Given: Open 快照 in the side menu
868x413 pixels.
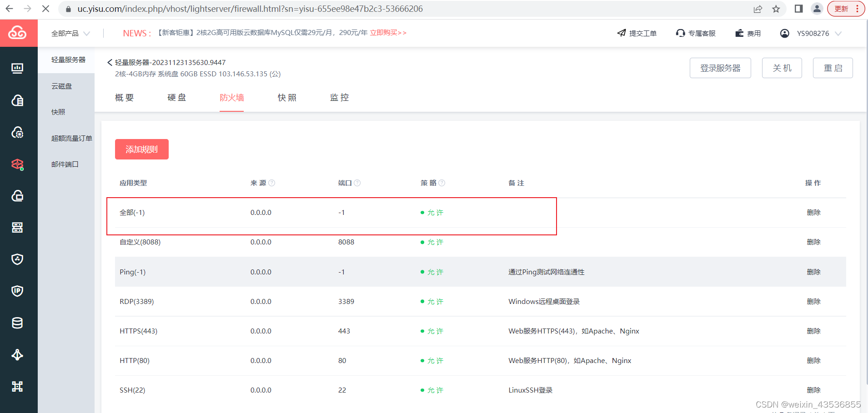Looking at the screenshot, I should 58,112.
